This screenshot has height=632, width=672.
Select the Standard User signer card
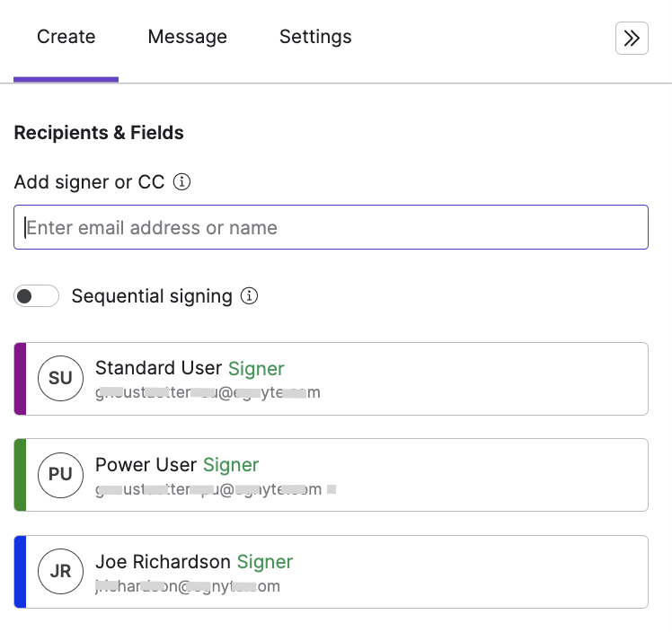pyautogui.click(x=331, y=379)
